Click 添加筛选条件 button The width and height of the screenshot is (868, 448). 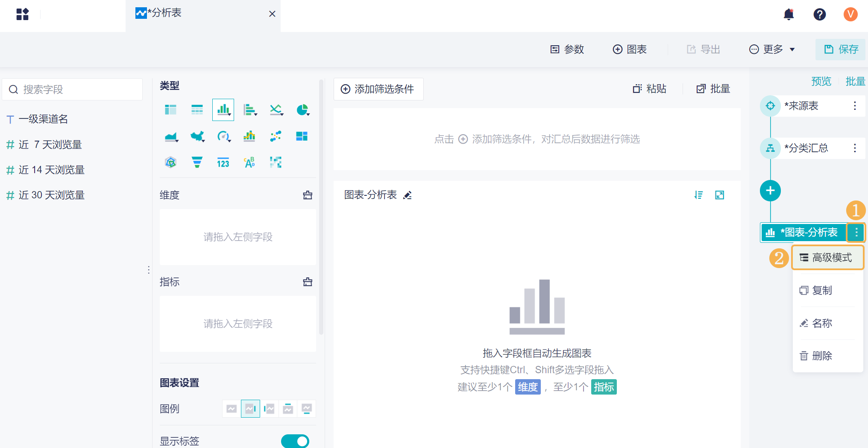(378, 89)
